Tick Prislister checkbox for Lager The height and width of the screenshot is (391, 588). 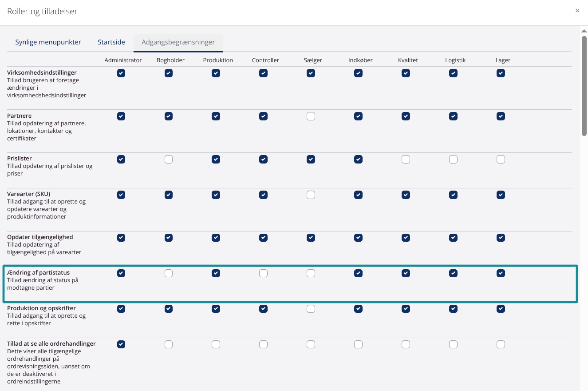tap(501, 159)
